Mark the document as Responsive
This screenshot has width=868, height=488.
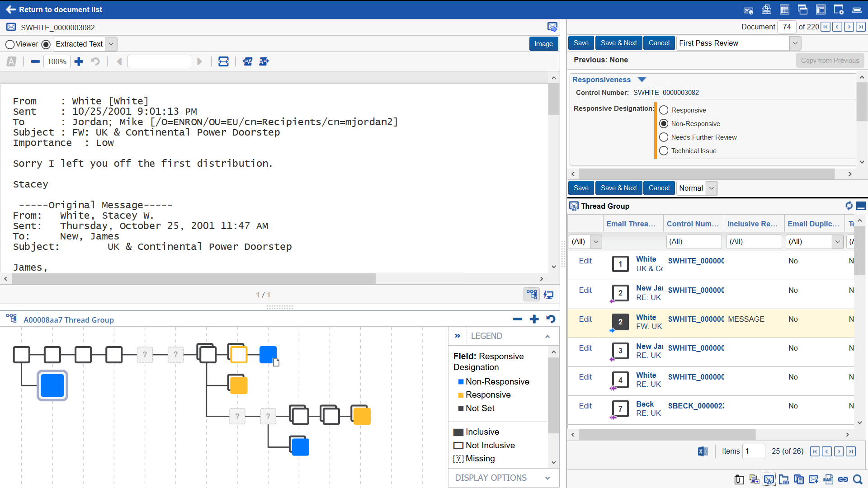coord(664,110)
